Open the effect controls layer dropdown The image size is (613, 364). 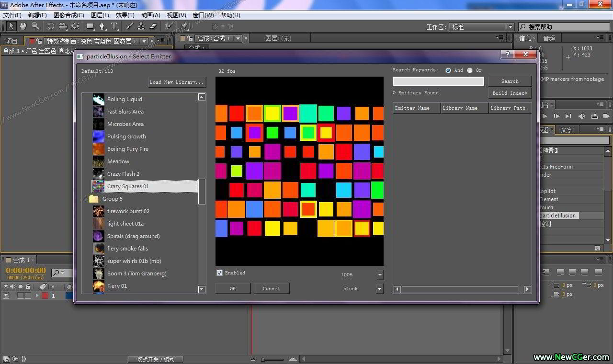[144, 41]
